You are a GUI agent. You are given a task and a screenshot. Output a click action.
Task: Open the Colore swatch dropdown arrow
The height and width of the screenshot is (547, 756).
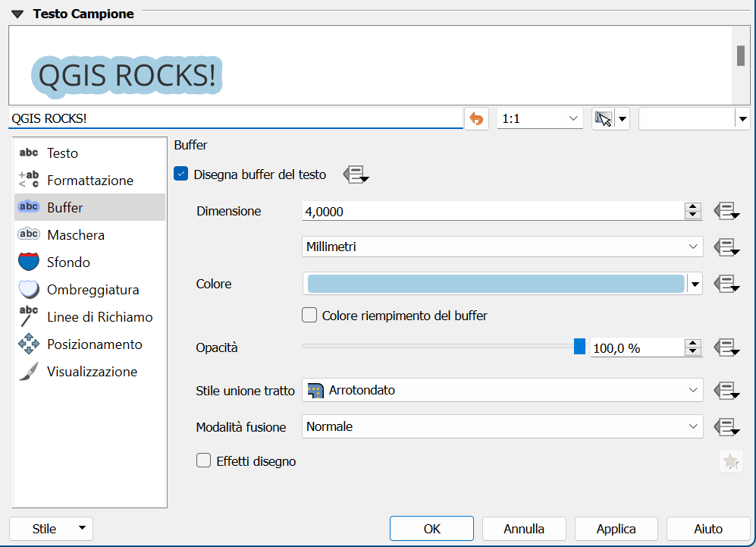pyautogui.click(x=695, y=284)
